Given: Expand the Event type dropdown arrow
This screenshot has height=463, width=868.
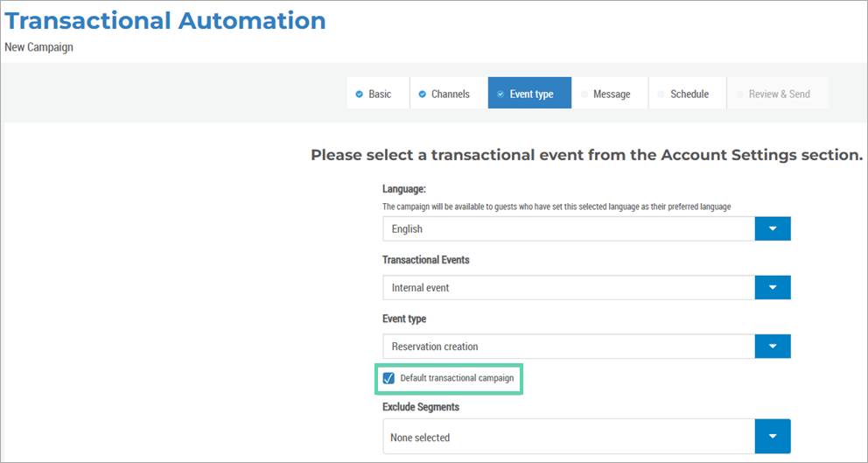Looking at the screenshot, I should [x=773, y=347].
